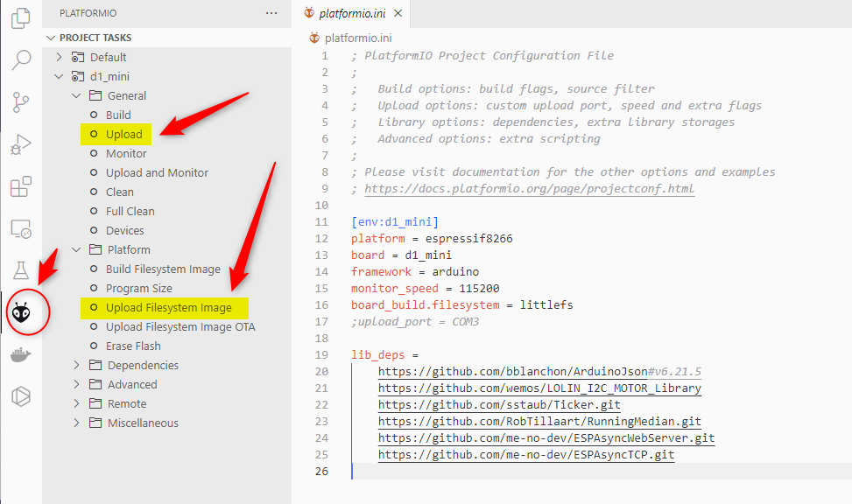Open the ESPAsyncWebServer GitHub link
Viewport: 852px width, 504px height.
546,437
